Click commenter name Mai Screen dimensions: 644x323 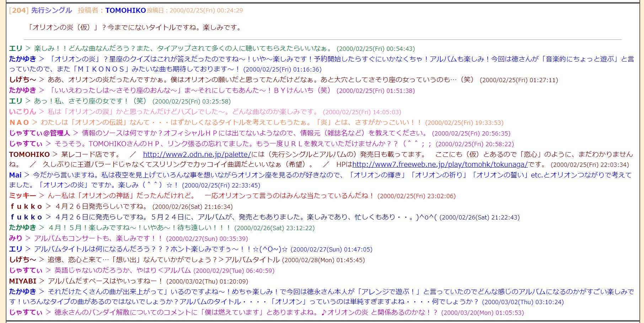(15, 175)
